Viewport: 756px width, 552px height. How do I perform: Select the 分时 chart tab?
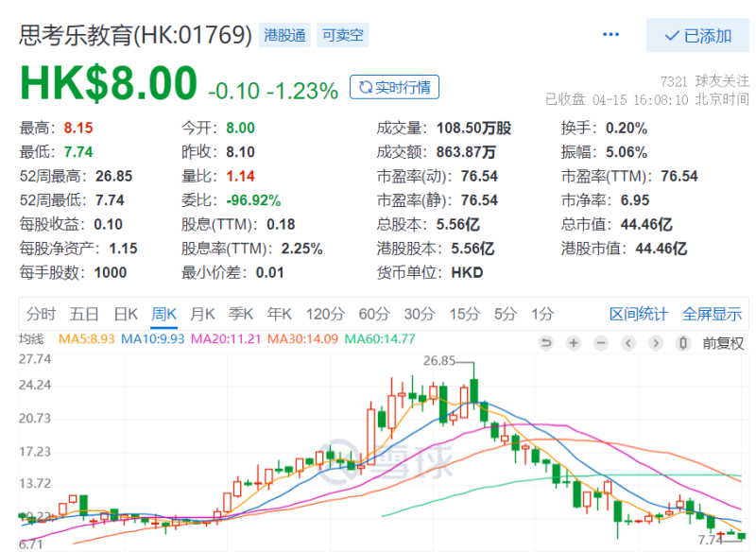tap(41, 315)
